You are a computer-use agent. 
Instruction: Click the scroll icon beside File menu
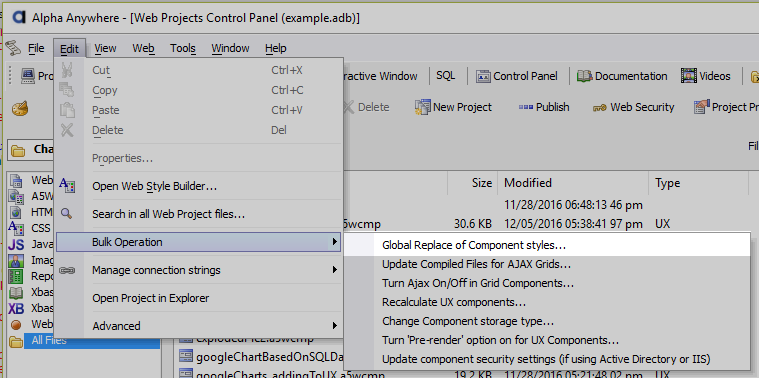click(x=13, y=48)
